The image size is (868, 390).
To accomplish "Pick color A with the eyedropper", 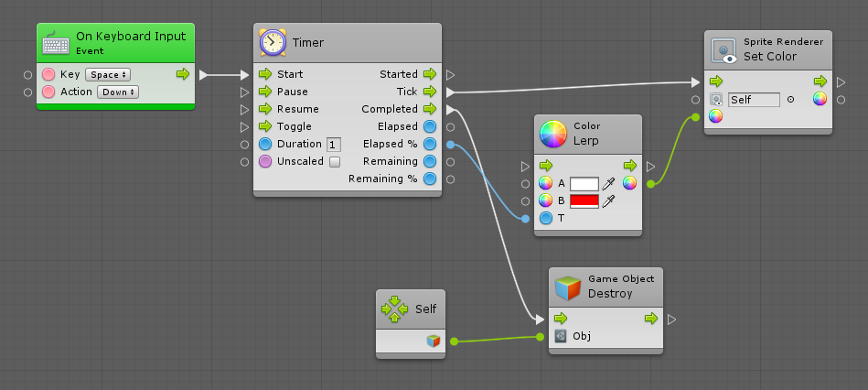I will pos(607,184).
